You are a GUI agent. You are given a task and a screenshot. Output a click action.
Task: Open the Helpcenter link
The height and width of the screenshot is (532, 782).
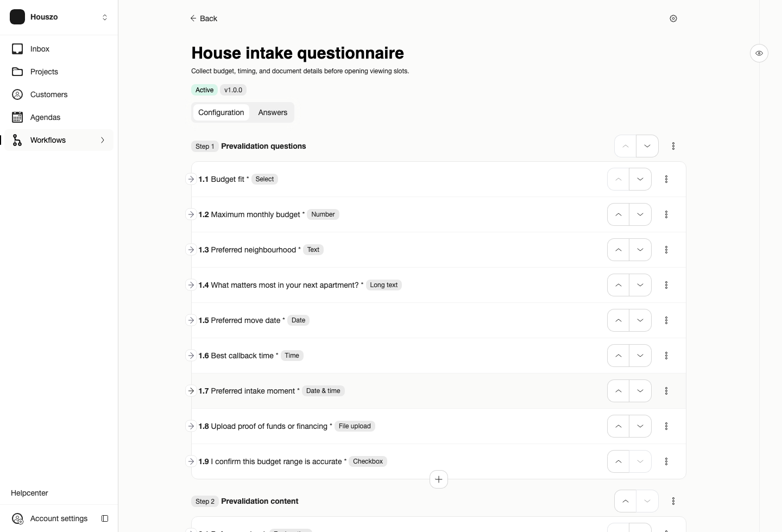click(29, 493)
